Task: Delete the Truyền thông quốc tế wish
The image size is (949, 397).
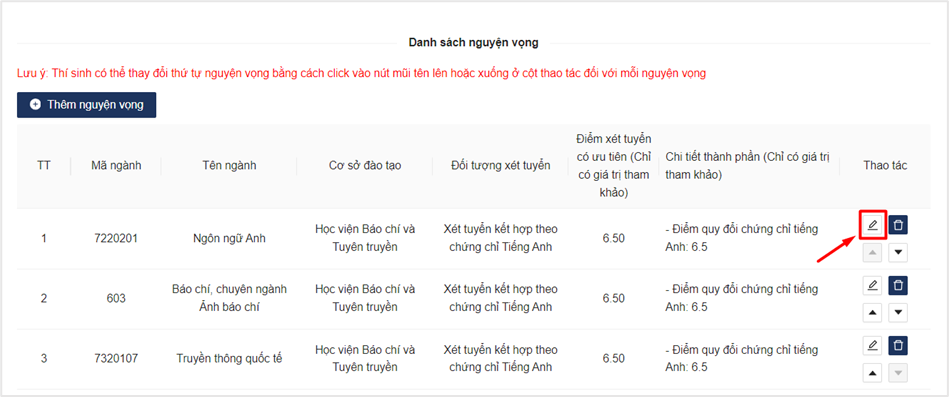Action: tap(898, 346)
